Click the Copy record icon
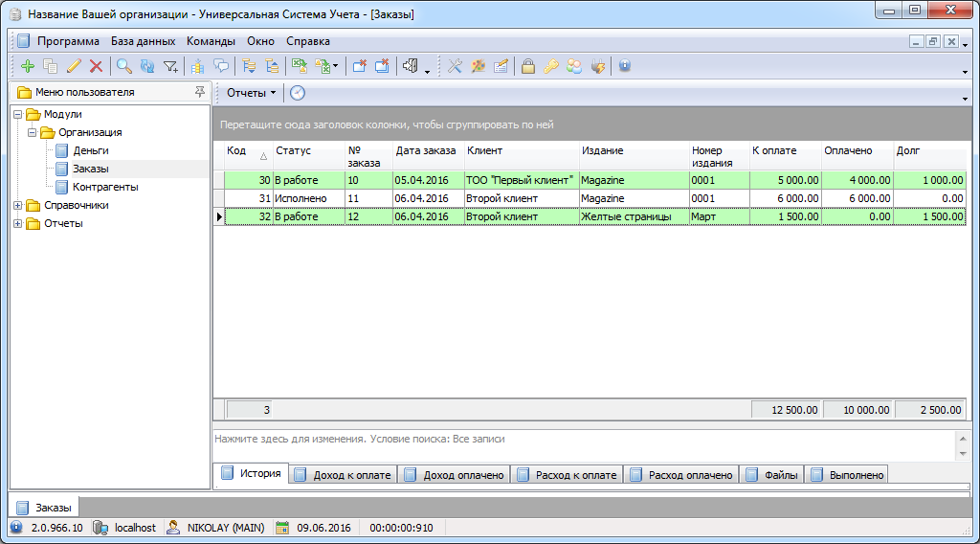Screen dimensions: 980x544 tap(51, 66)
